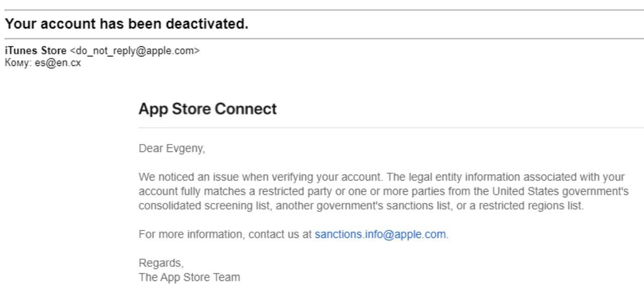Click the App Store Connect heading
This screenshot has height=297, width=644.
[207, 109]
